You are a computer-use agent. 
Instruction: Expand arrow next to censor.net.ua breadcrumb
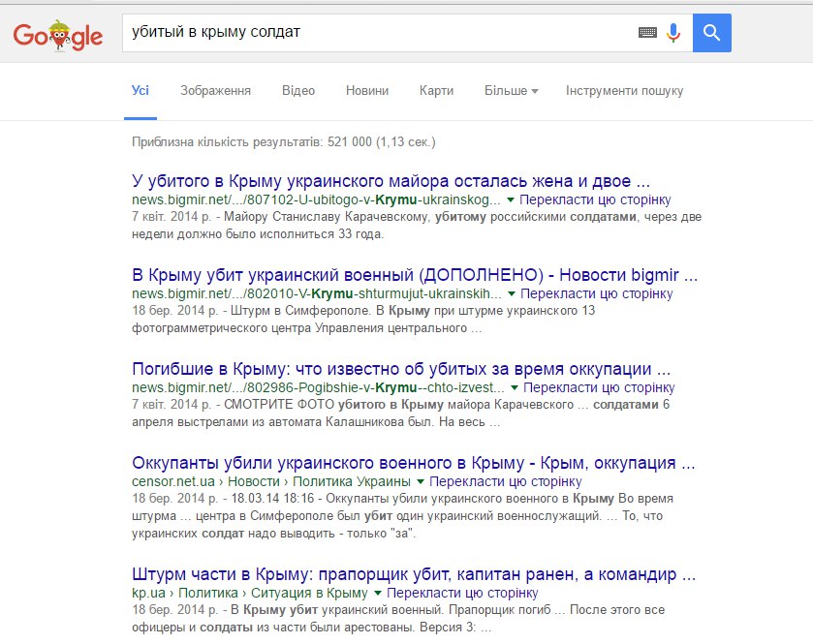point(420,482)
